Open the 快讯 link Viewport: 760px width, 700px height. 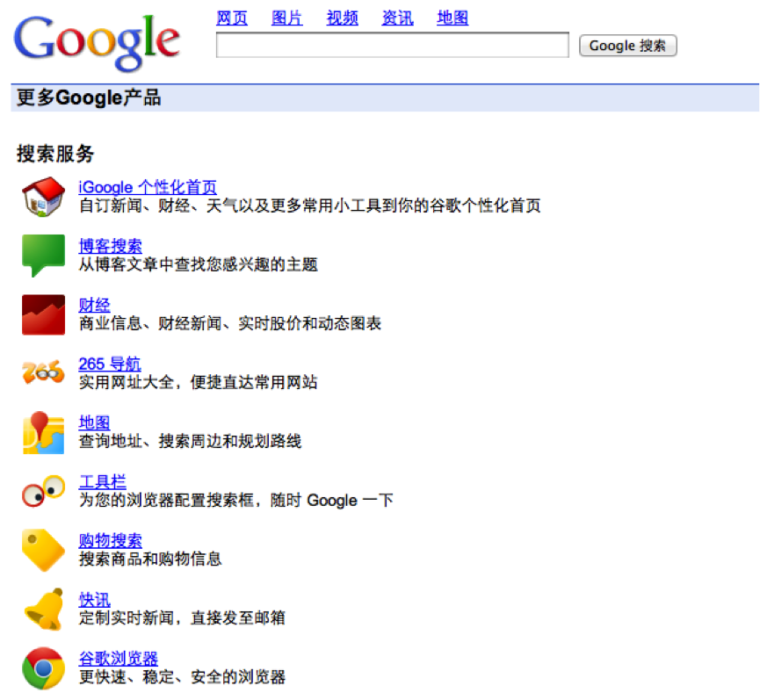click(95, 600)
